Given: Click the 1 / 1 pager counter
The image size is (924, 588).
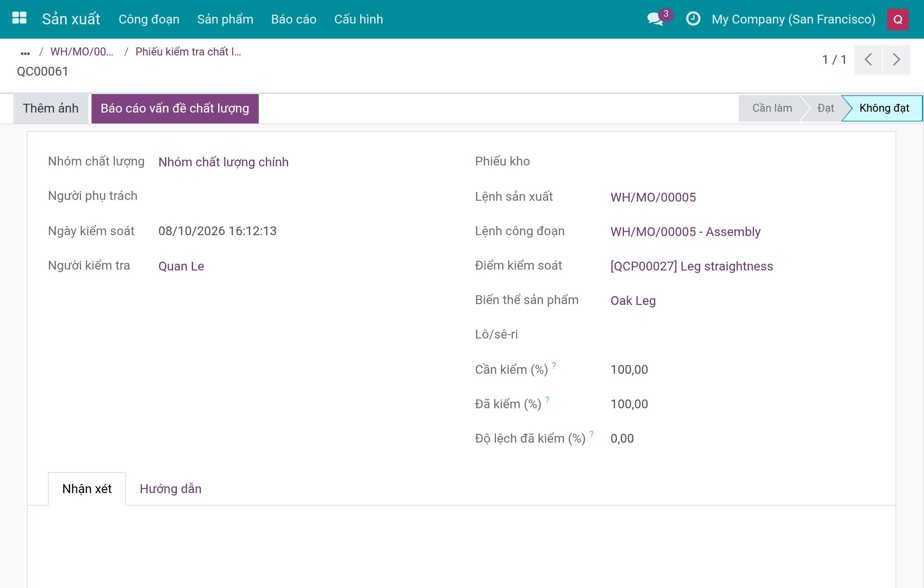Looking at the screenshot, I should pyautogui.click(x=834, y=60).
